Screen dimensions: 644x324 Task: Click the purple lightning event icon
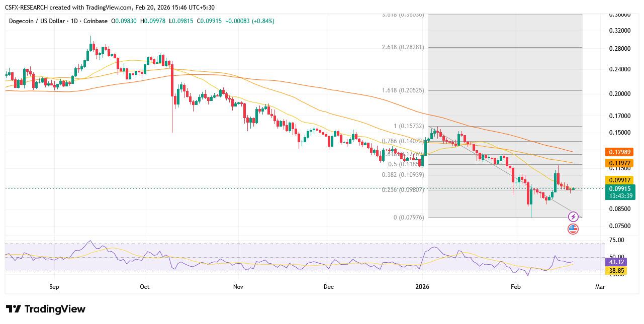tap(573, 217)
